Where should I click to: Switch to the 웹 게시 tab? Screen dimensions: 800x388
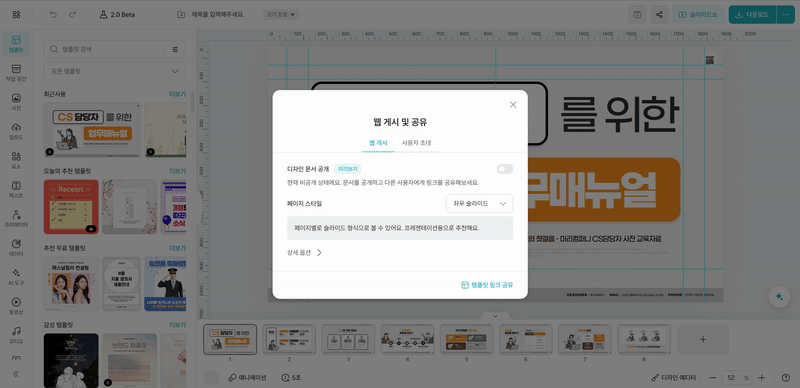click(x=378, y=143)
